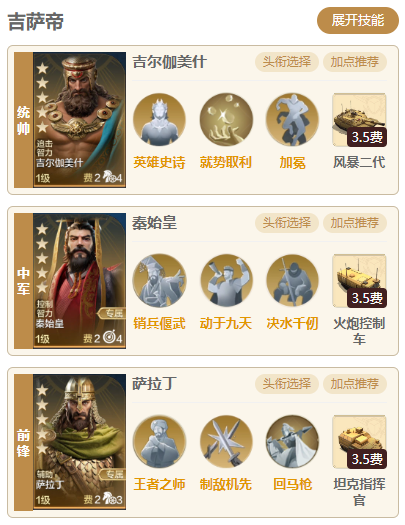Open the 动于九天 skill icon
Image resolution: width=405 pixels, height=525 pixels.
click(226, 281)
